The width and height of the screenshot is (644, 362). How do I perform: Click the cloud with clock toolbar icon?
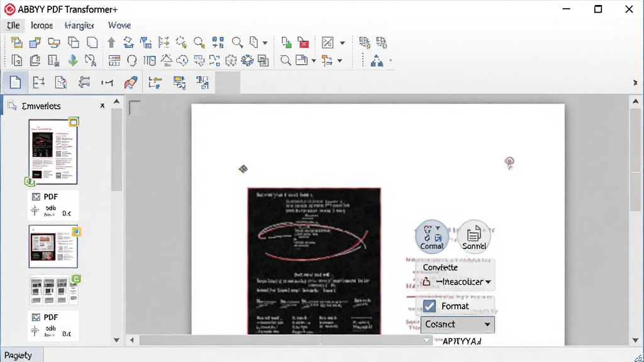[182, 61]
